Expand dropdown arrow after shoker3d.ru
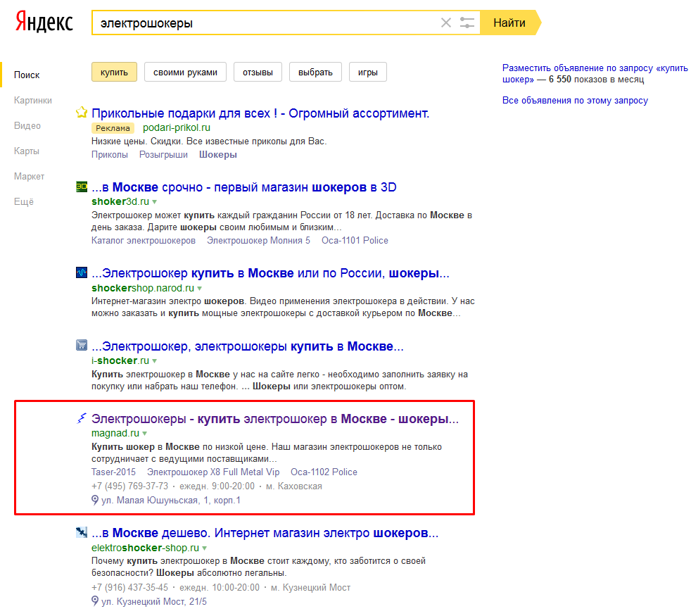691x616 pixels. pos(155,202)
